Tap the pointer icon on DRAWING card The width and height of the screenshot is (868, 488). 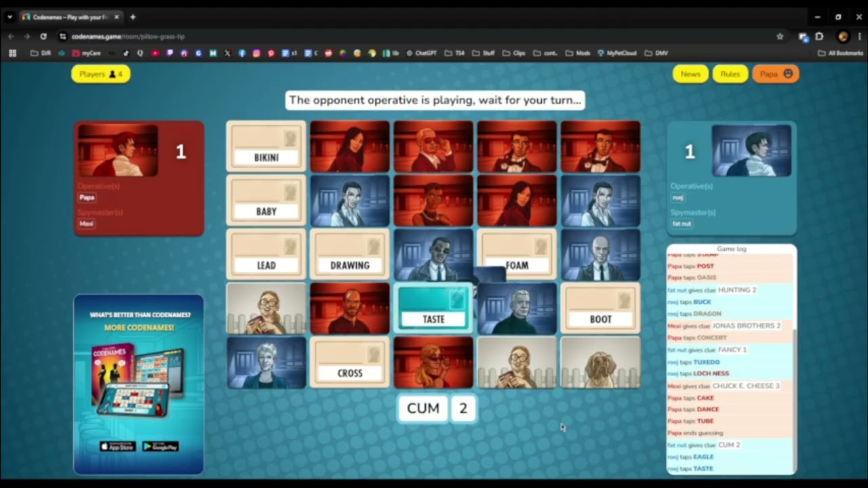point(374,247)
